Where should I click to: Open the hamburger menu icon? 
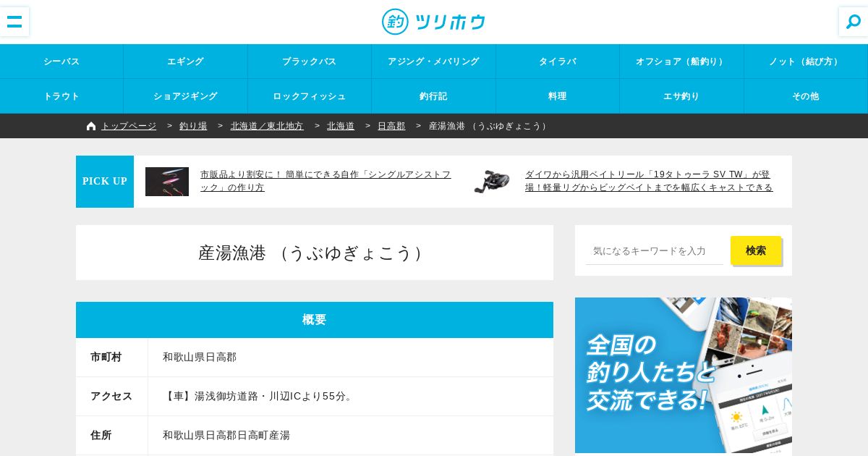(14, 22)
